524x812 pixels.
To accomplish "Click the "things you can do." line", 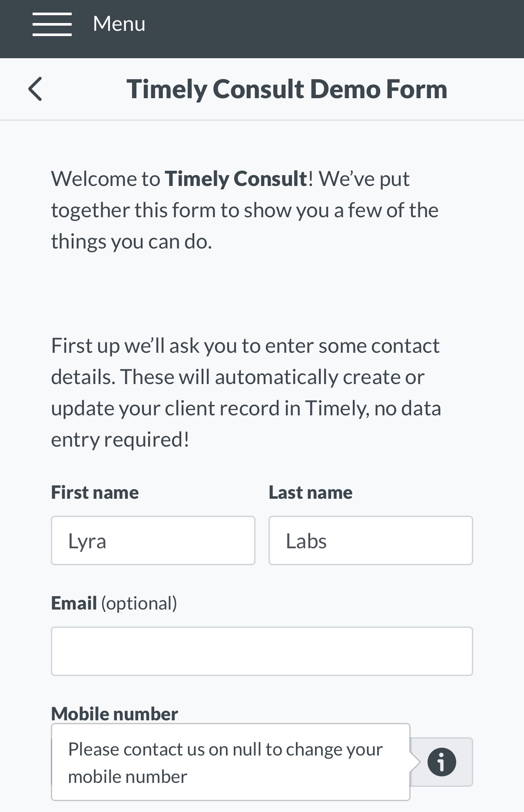I will point(131,242).
